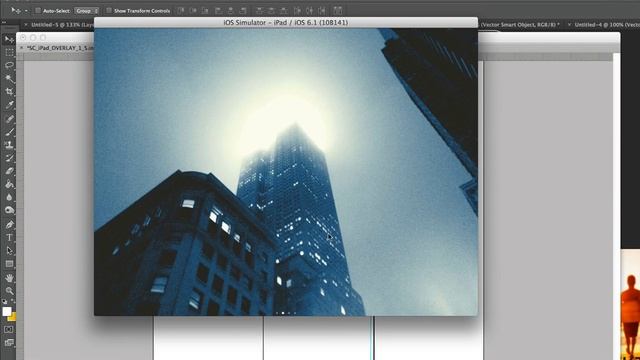Click the iOS Simulator window title bar

click(286, 22)
